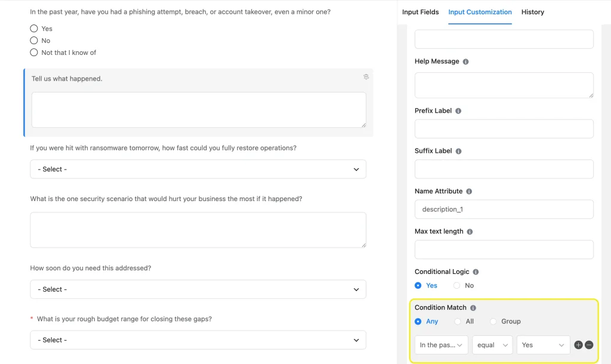The width and height of the screenshot is (611, 364).
Task: Open the 'How soon' dropdown
Action: tap(198, 289)
